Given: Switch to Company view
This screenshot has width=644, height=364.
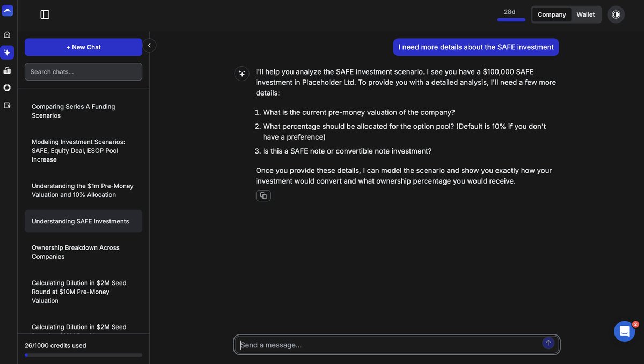Looking at the screenshot, I should (552, 14).
